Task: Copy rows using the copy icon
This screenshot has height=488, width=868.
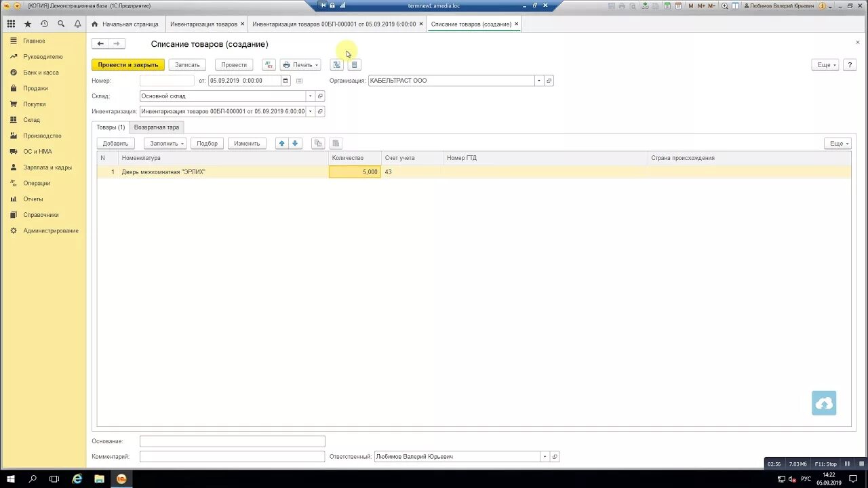Action: (x=317, y=144)
